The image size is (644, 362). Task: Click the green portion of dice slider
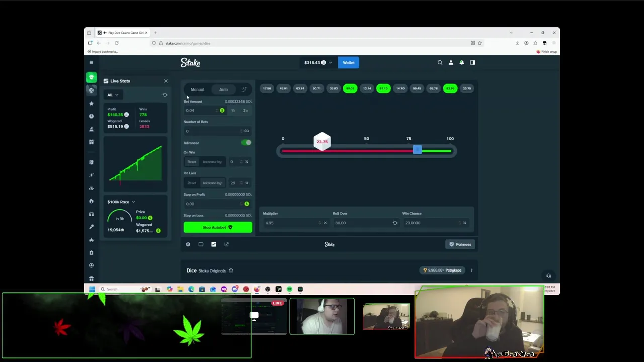tap(436, 151)
